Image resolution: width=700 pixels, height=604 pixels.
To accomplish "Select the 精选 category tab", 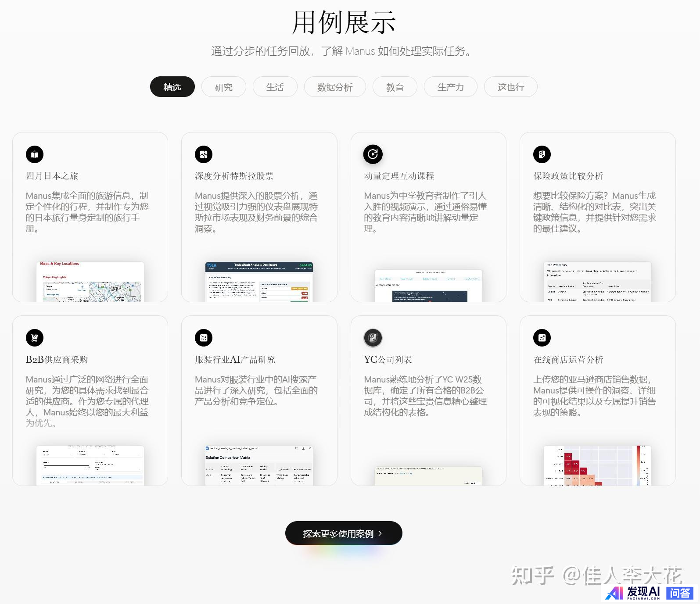I will pyautogui.click(x=172, y=87).
